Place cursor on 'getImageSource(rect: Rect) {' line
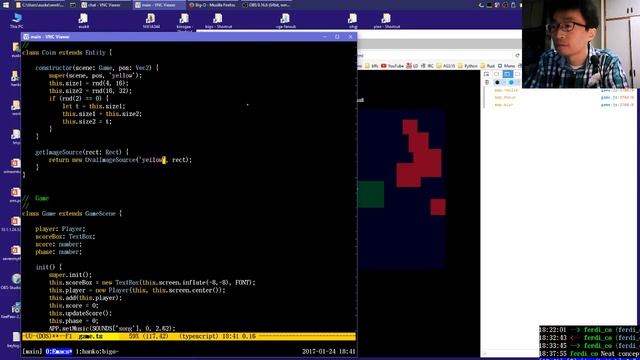Viewport: 640px width, 360px height. click(82, 152)
